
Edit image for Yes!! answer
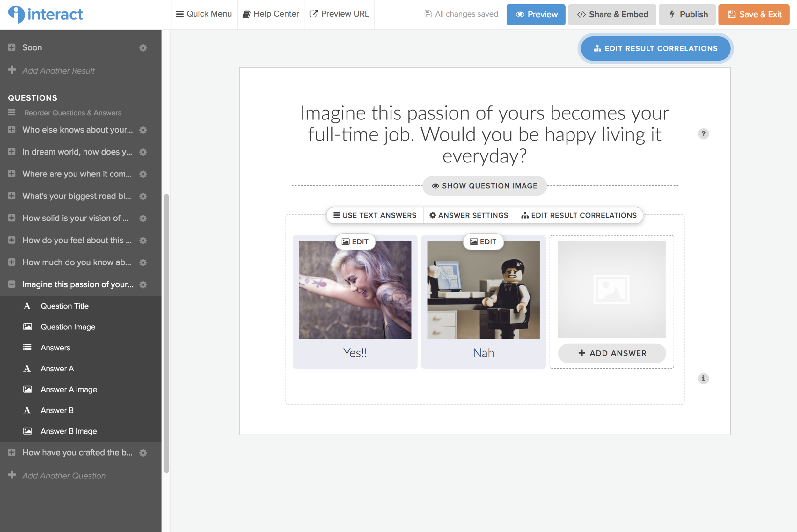[355, 242]
